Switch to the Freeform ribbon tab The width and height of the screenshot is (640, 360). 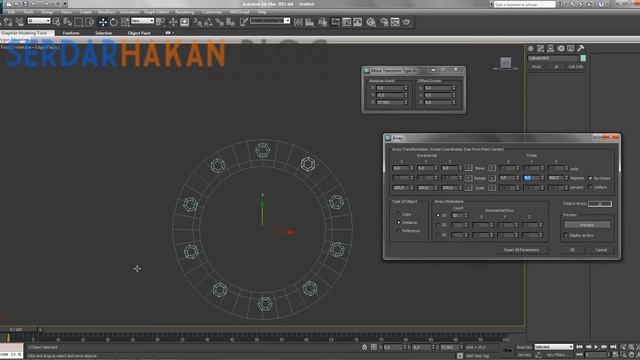71,33
